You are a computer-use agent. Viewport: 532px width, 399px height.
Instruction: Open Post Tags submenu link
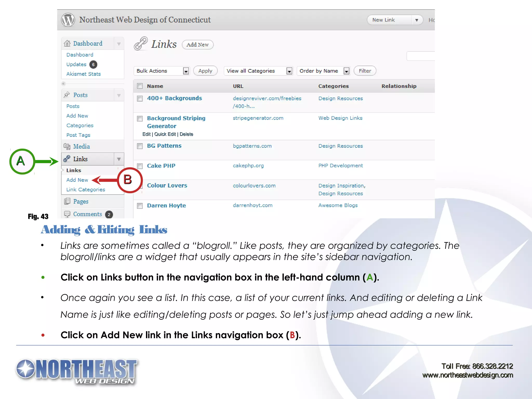(x=78, y=135)
